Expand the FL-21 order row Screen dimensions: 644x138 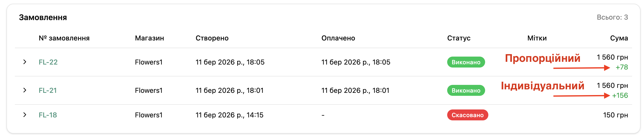(x=25, y=90)
